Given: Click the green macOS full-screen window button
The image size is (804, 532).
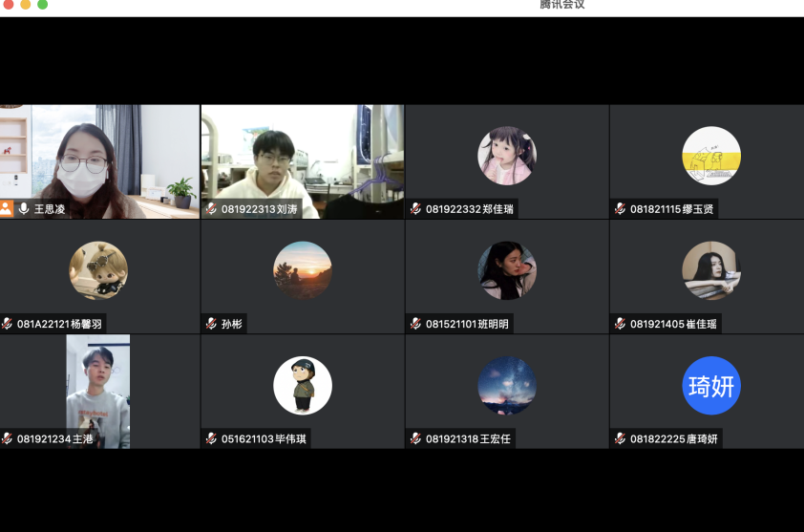Looking at the screenshot, I should tap(42, 5).
